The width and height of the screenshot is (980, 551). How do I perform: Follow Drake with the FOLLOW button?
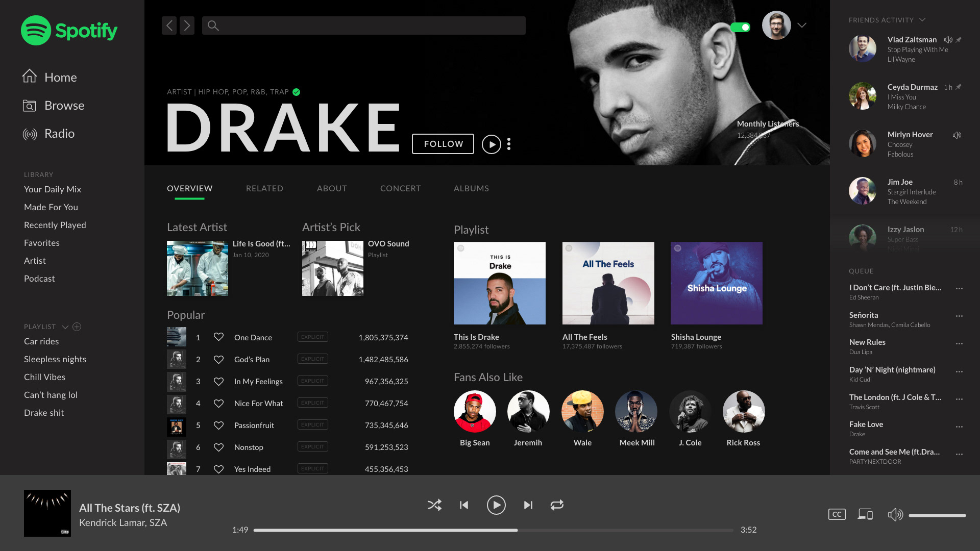coord(443,144)
